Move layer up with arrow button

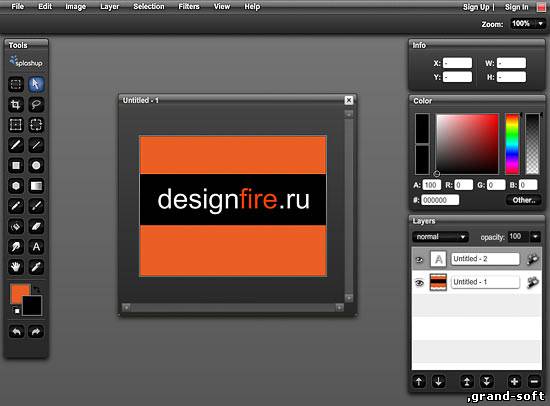click(419, 381)
